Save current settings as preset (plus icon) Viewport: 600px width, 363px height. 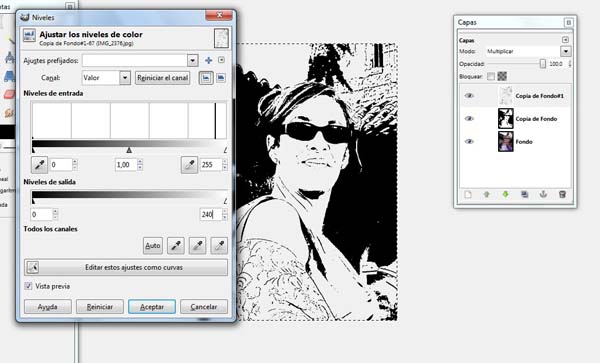pyautogui.click(x=209, y=60)
